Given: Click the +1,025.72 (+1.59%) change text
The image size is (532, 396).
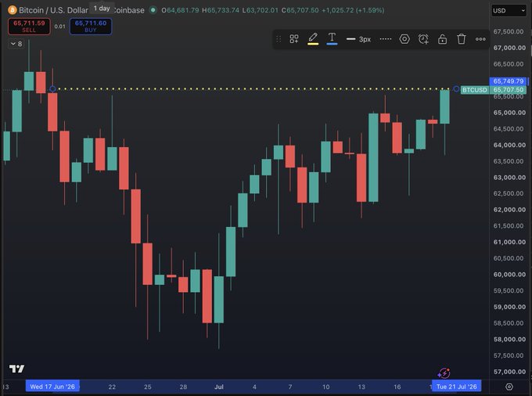Looking at the screenshot, I should point(353,10).
